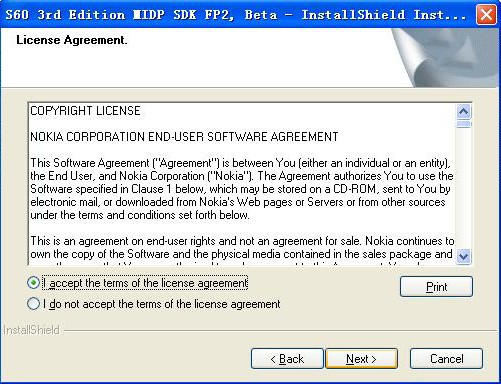Click paragraph starting "This Software Agreement"
The width and height of the screenshot is (501, 384).
click(x=242, y=189)
